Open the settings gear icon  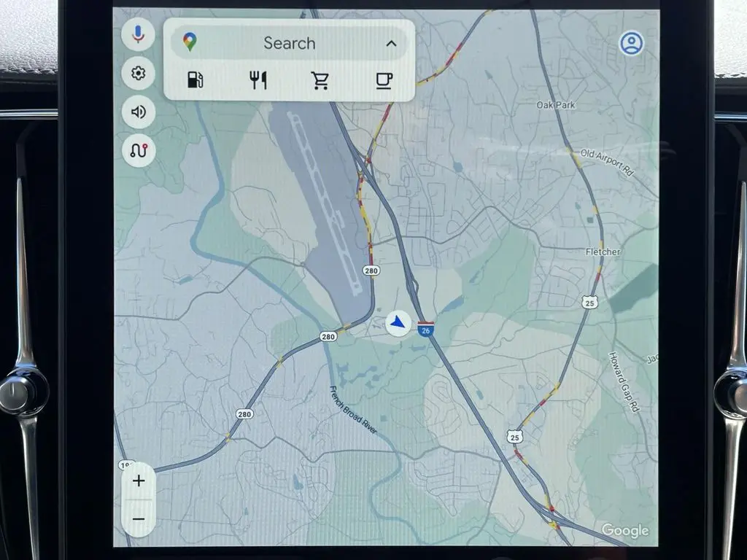click(x=138, y=74)
